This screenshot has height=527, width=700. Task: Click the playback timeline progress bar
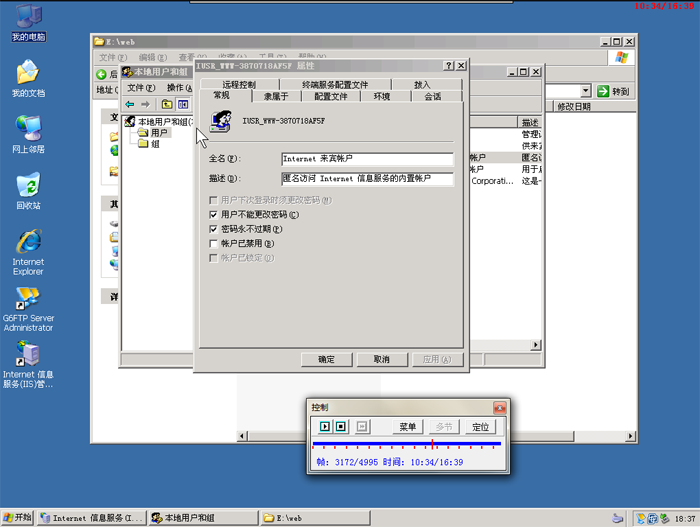407,444
